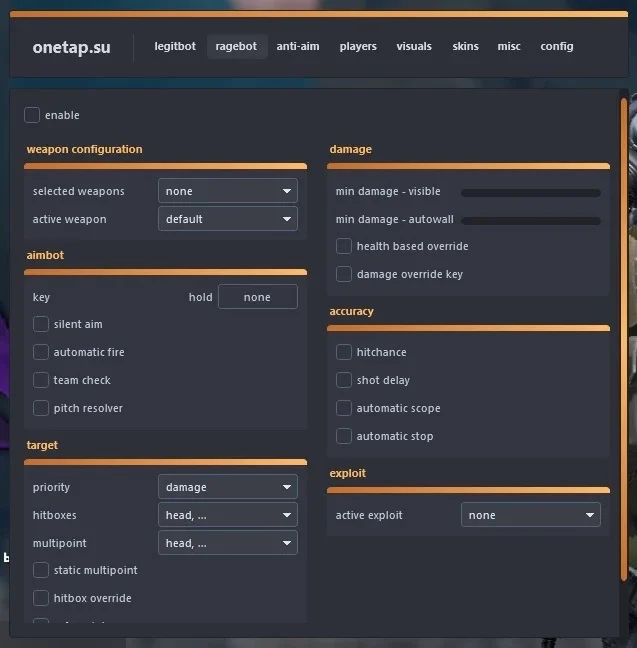Switch to the anti-aim tab
The image size is (637, 648).
click(x=298, y=46)
